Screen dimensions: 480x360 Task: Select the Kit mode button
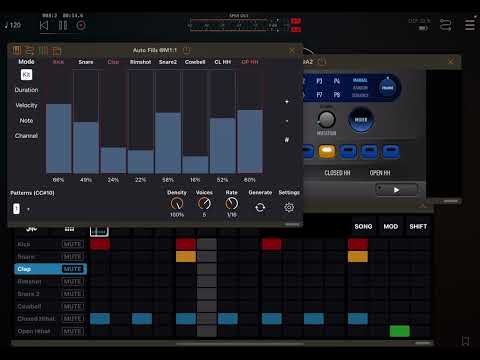(x=26, y=75)
